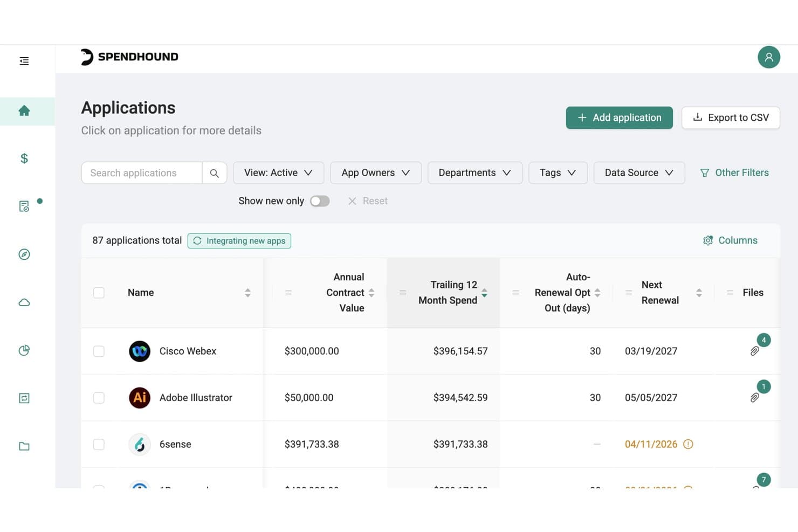Image resolution: width=798 pixels, height=532 pixels.
Task: Open the Home icon in sidebar
Action: pyautogui.click(x=24, y=111)
